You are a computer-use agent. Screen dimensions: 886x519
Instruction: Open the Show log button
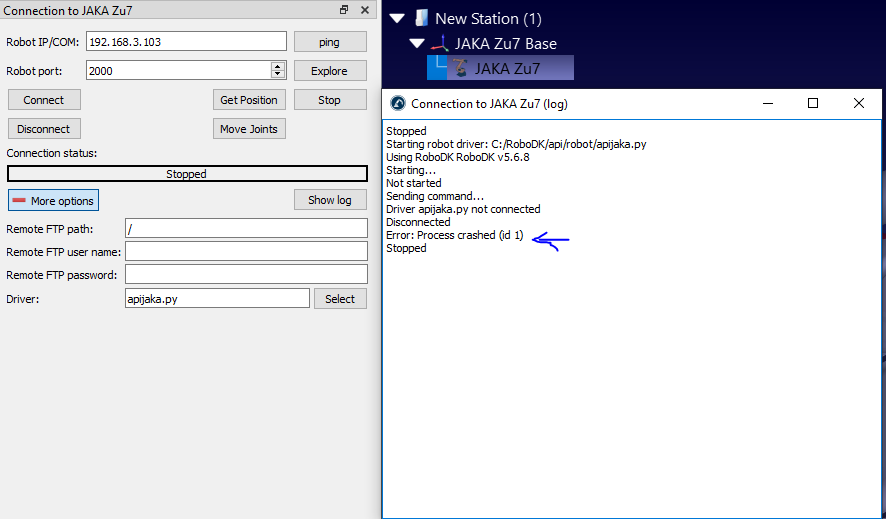coord(329,200)
